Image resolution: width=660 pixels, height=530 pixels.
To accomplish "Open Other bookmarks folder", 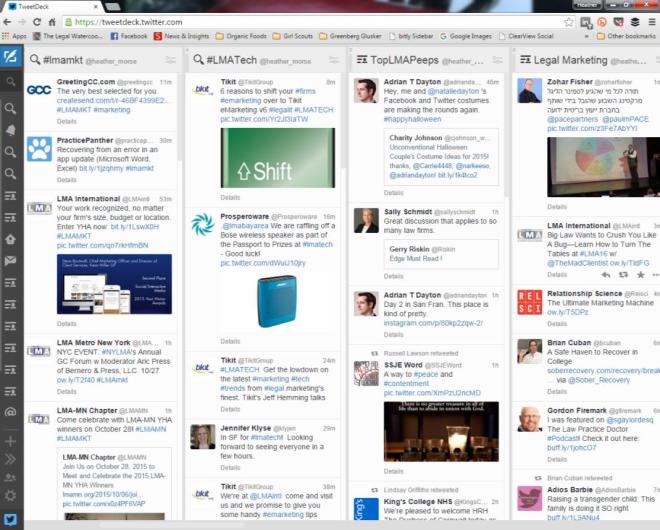I will 627,36.
